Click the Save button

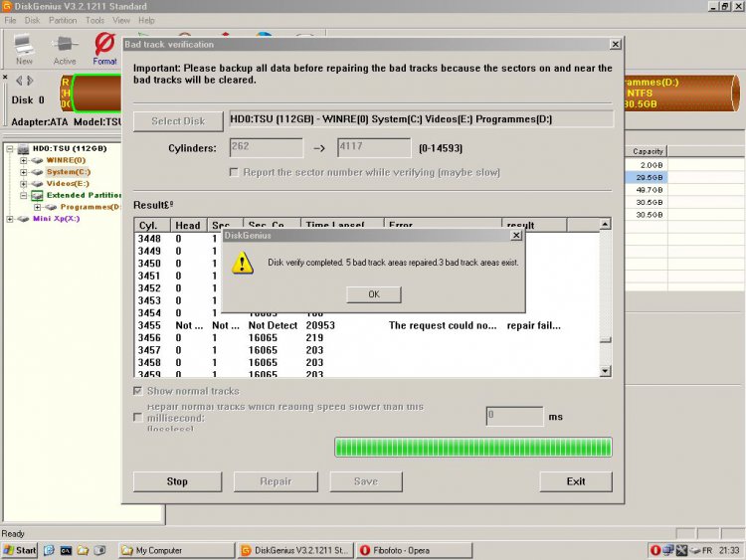pos(366,481)
